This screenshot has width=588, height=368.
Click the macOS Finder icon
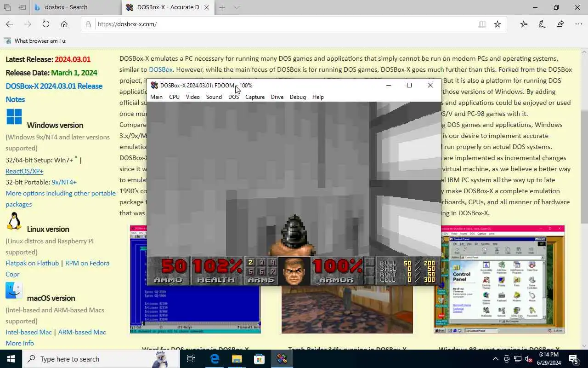tap(14, 290)
